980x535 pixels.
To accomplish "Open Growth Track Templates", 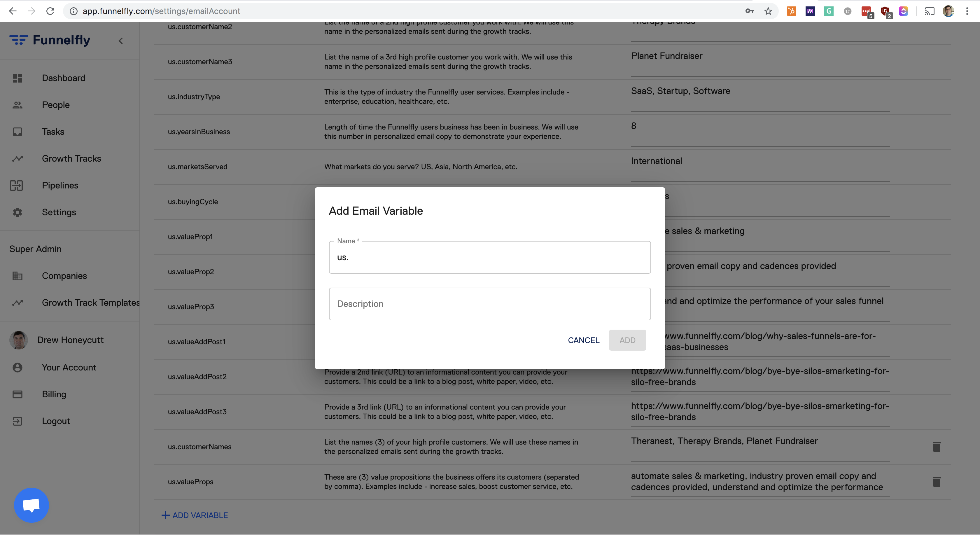I will click(91, 303).
